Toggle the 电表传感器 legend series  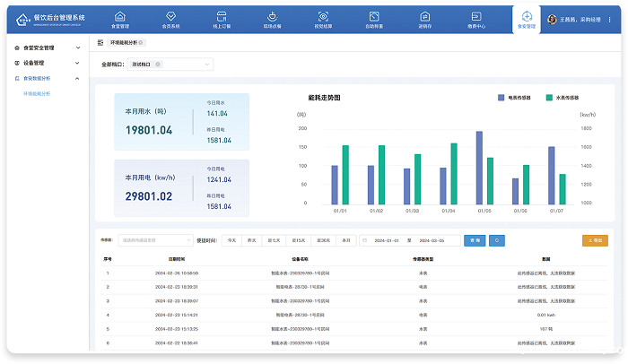coord(518,97)
